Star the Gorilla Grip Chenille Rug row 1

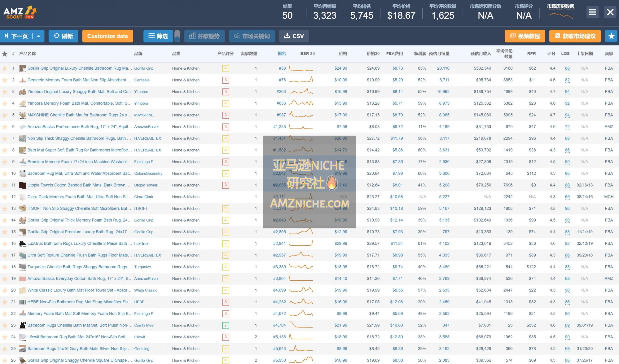coord(5,68)
